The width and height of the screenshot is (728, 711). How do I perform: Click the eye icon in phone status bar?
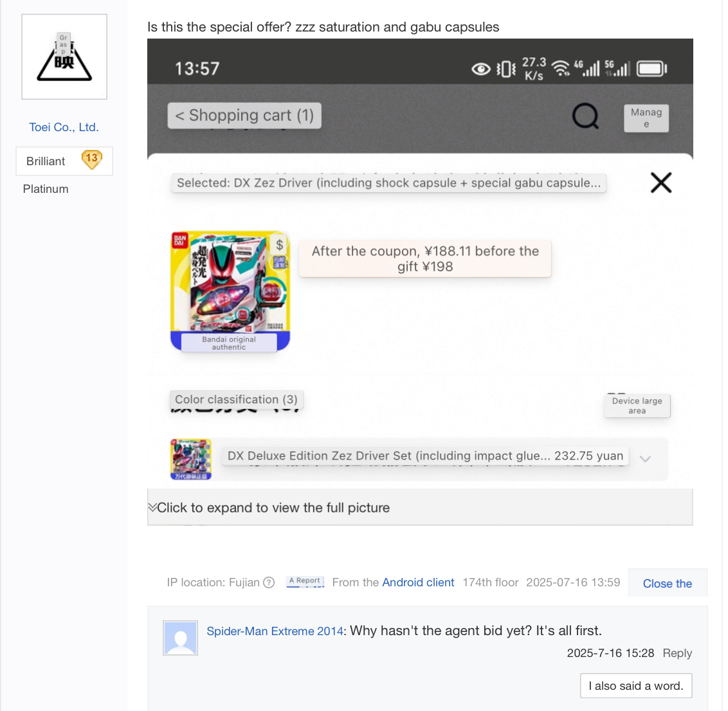coord(481,69)
